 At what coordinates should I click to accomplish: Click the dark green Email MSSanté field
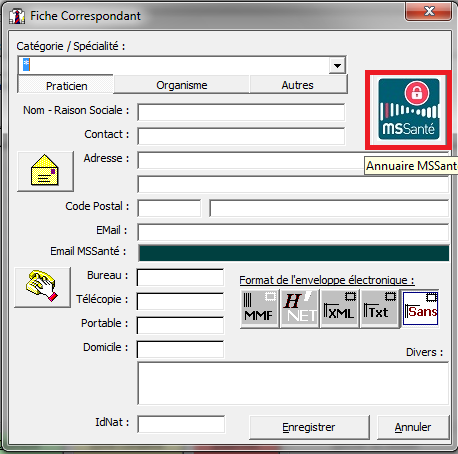pos(294,253)
